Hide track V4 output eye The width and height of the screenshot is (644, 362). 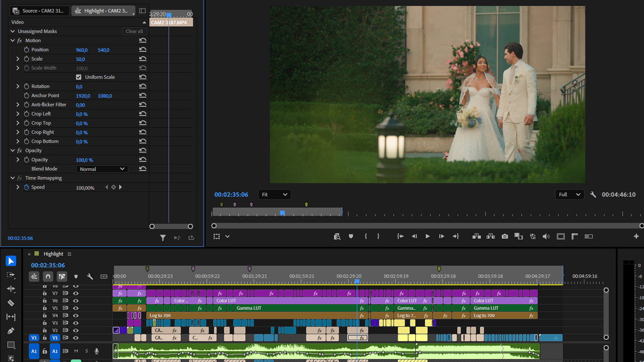(75, 315)
